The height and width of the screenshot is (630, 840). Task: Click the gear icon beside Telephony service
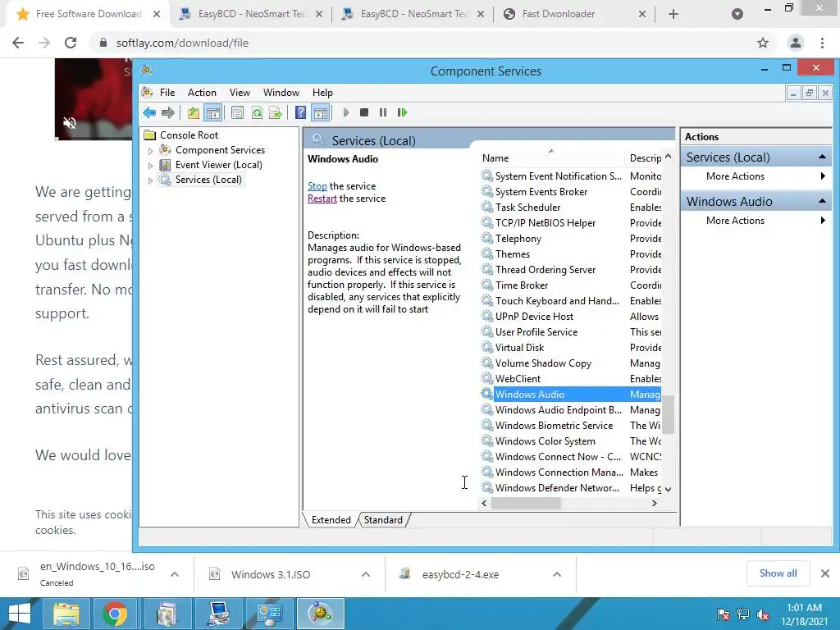[487, 238]
